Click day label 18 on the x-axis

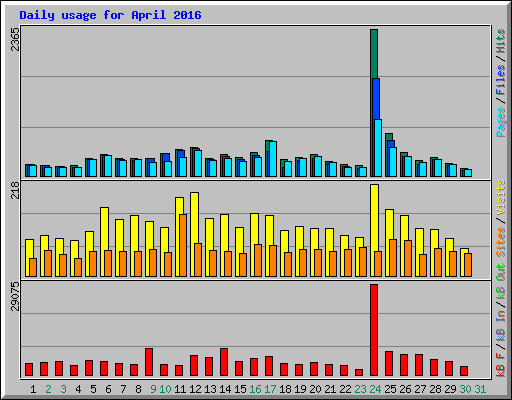click(285, 389)
